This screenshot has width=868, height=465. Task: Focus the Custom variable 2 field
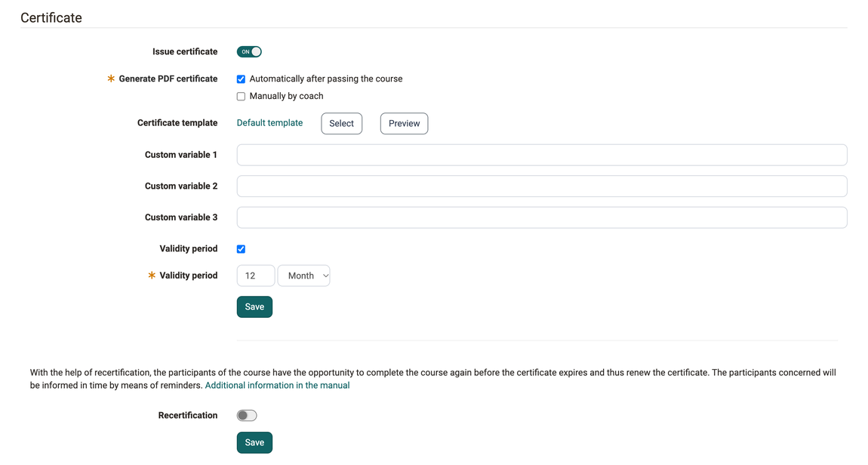pyautogui.click(x=542, y=186)
